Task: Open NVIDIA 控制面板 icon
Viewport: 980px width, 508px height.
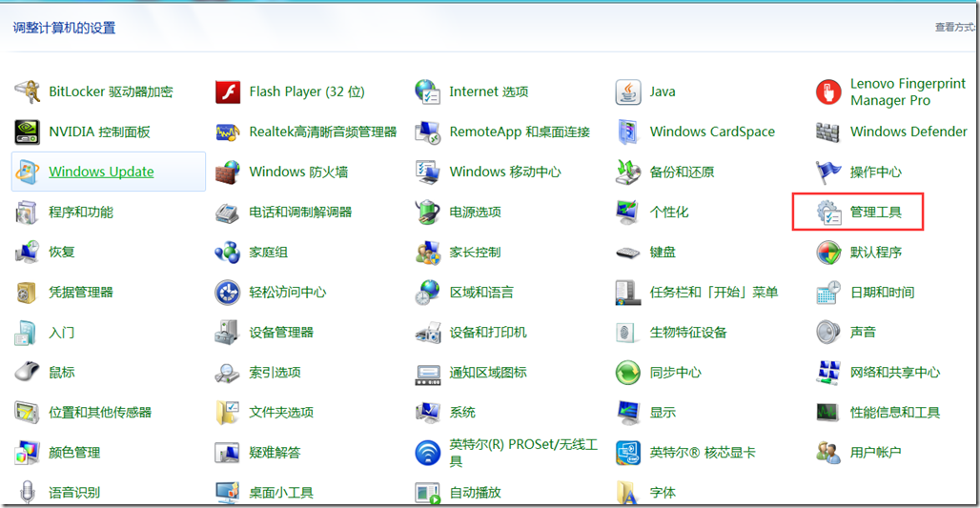Action: 27,132
